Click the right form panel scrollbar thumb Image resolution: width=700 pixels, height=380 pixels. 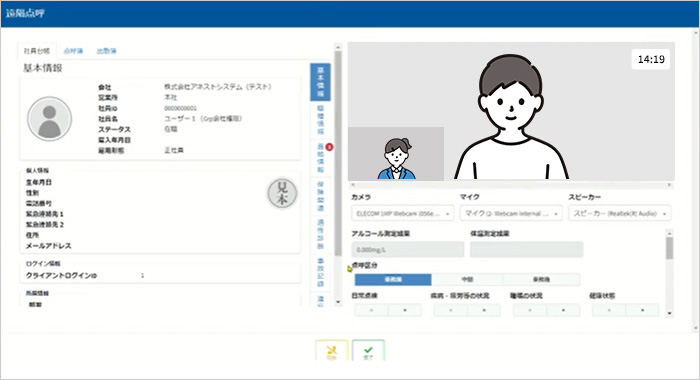tap(669, 248)
